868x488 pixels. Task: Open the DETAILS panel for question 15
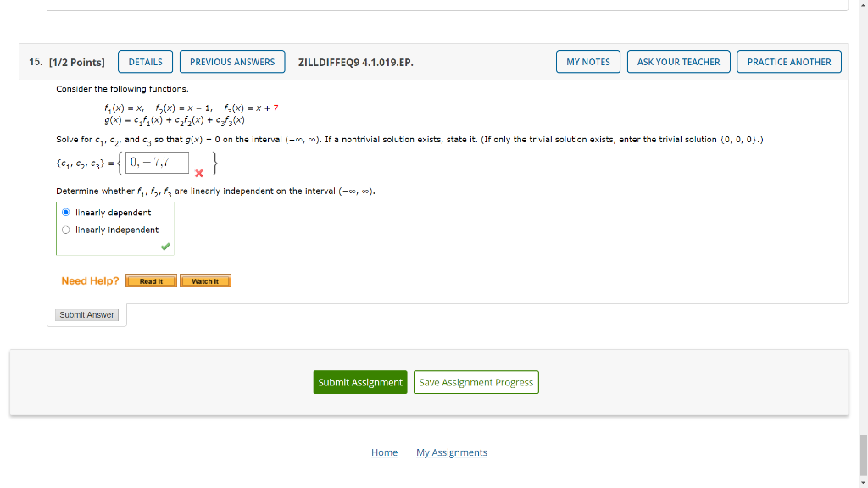coord(145,61)
